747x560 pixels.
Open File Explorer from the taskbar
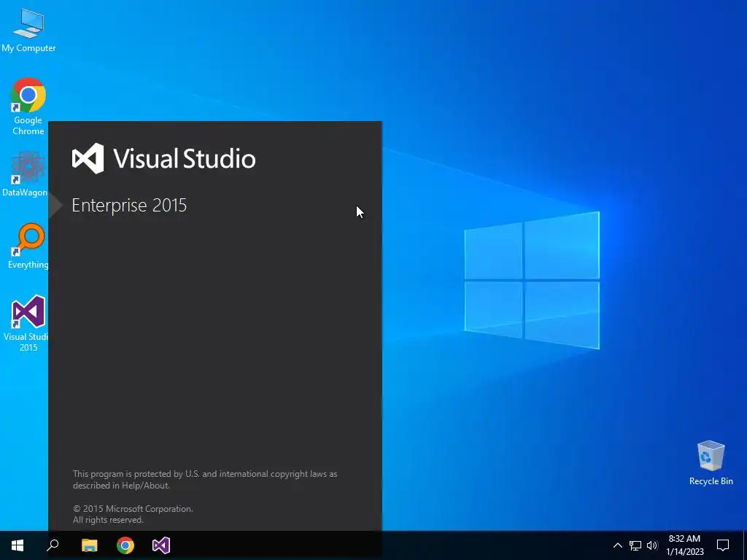(90, 545)
